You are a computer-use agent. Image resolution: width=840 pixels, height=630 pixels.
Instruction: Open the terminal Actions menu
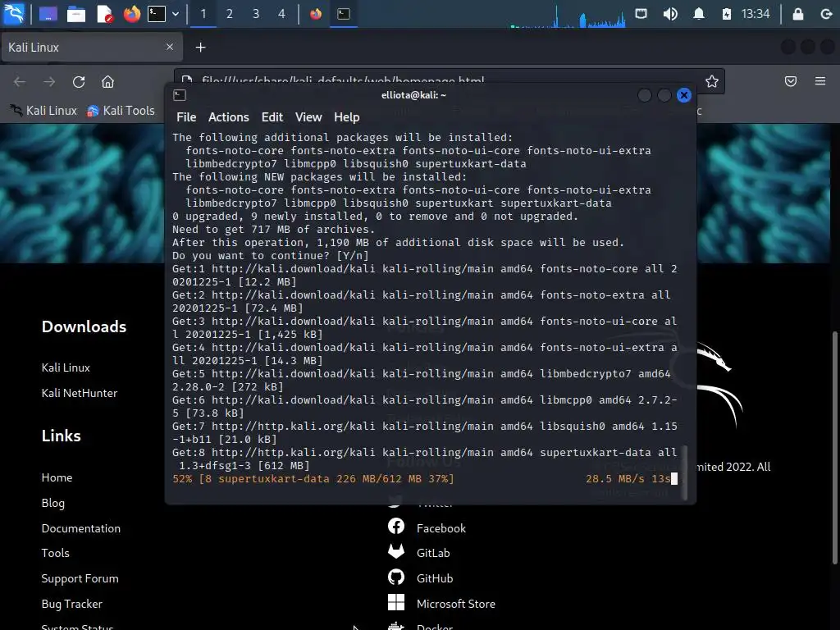click(x=229, y=117)
